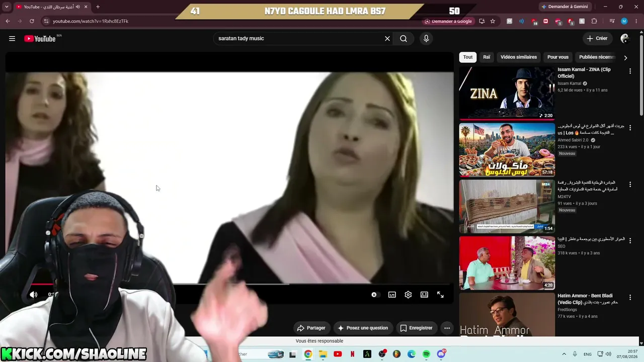644x362 pixels.
Task: Select the Pour vous chip
Action: [x=558, y=57]
